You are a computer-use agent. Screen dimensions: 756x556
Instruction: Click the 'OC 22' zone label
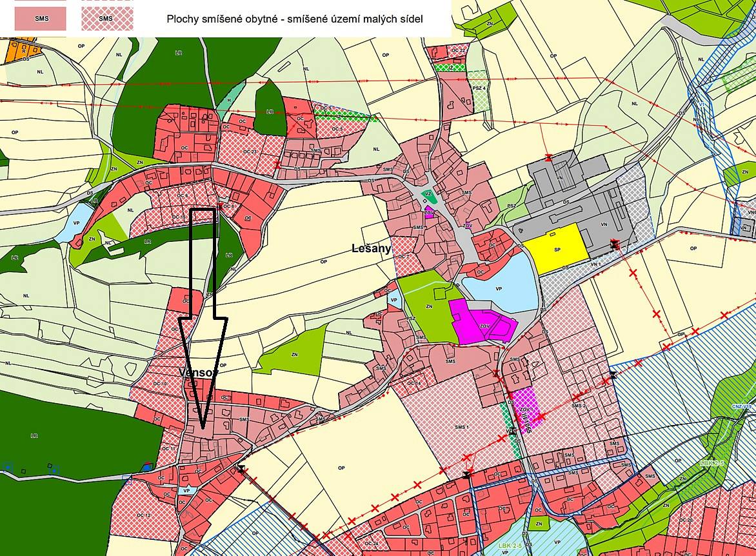coord(459,50)
